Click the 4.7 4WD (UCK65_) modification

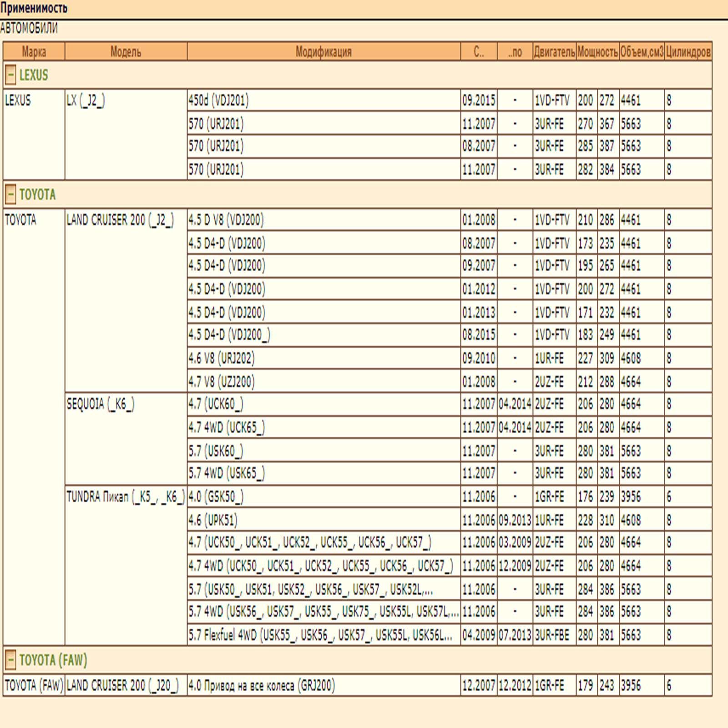tap(324, 428)
